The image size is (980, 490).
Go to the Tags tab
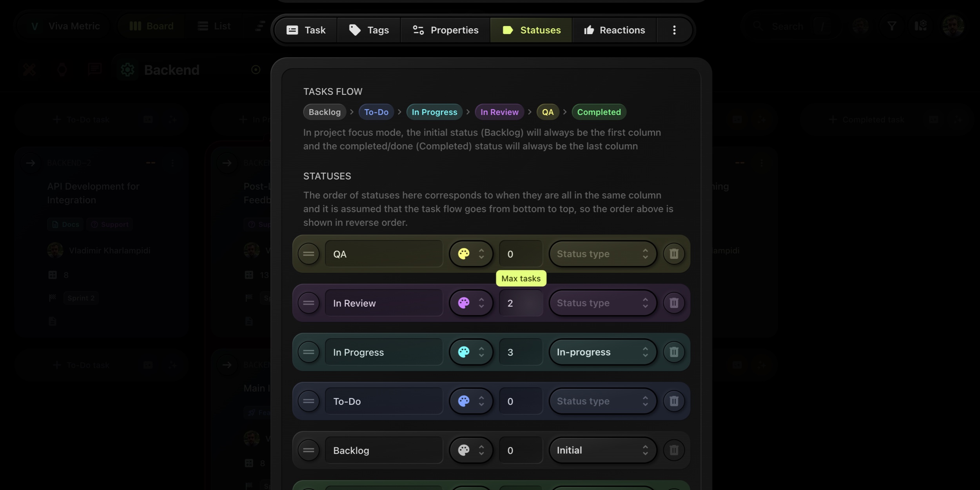pos(368,30)
